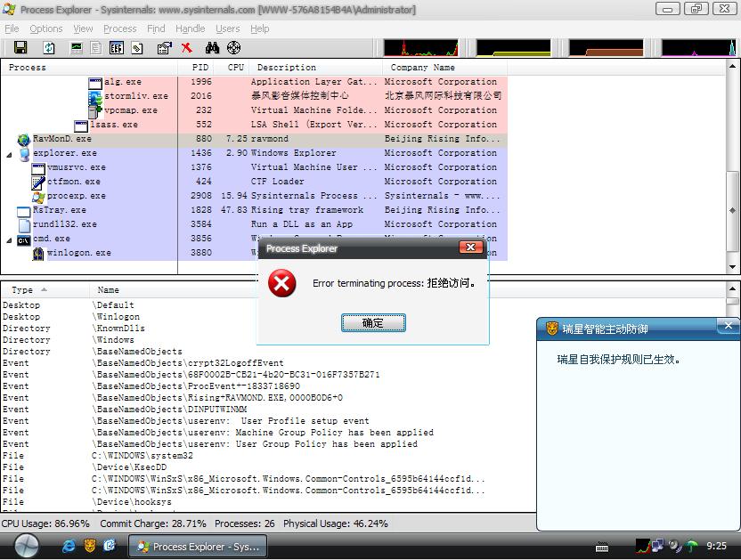Image resolution: width=741 pixels, height=560 pixels.
Task: Click the red X Kill Process icon
Action: click(187, 47)
